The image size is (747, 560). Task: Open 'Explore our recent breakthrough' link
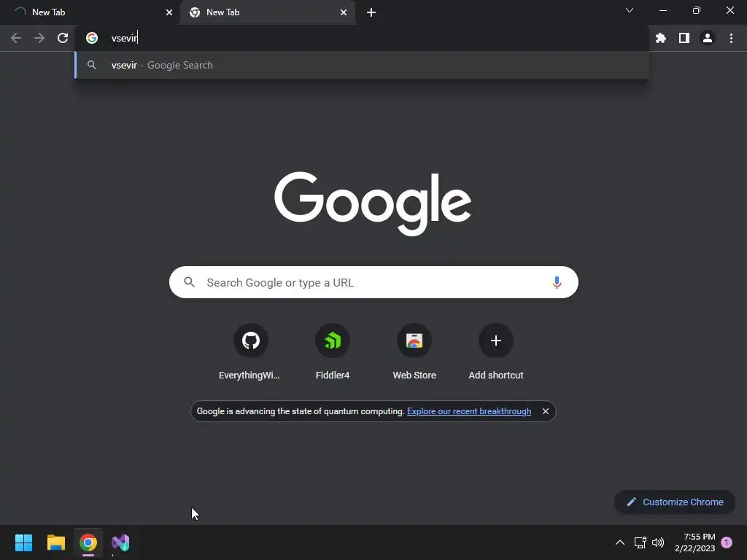pos(469,411)
